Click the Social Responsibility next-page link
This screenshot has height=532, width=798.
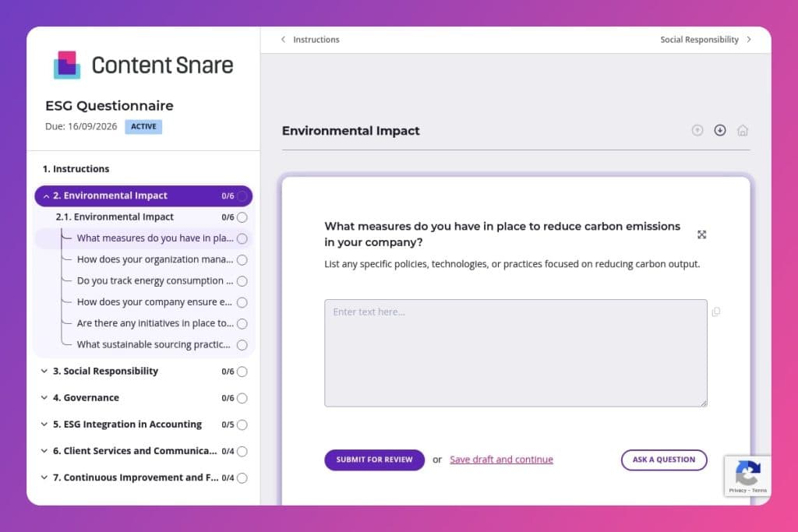[x=699, y=40]
